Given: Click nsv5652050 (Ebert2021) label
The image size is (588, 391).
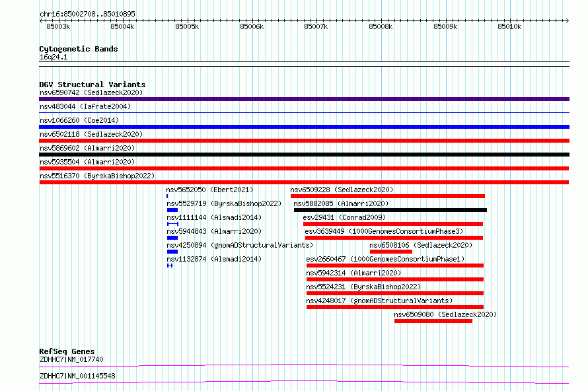Looking at the screenshot, I should [x=209, y=190].
